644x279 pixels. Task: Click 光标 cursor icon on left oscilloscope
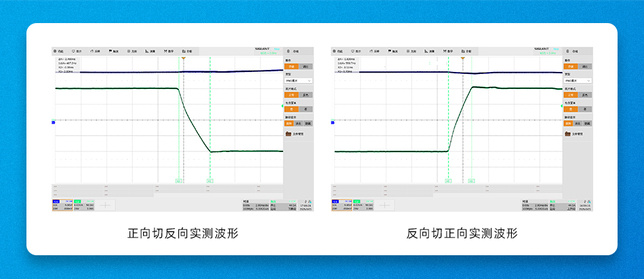(132, 51)
